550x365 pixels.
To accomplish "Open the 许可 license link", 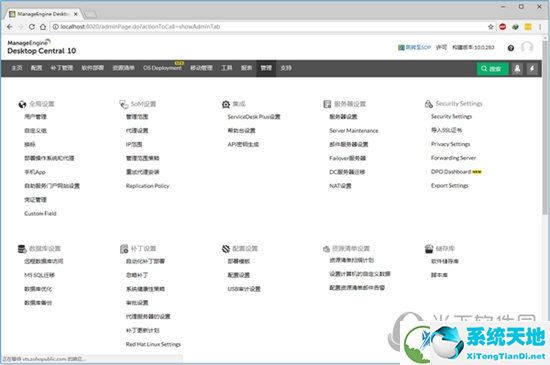I will click(441, 47).
